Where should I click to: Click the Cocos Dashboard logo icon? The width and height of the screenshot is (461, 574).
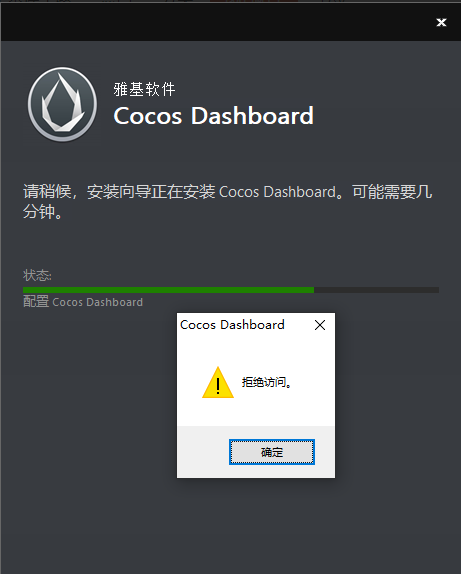63,104
